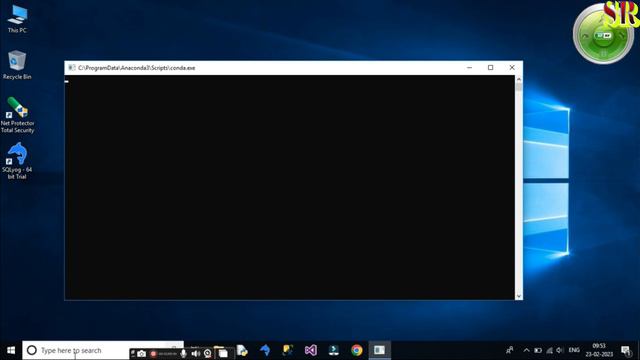Select the SQLyog 64 bit Trial shortcut
Viewport: 640px width, 360px height.
point(17,160)
